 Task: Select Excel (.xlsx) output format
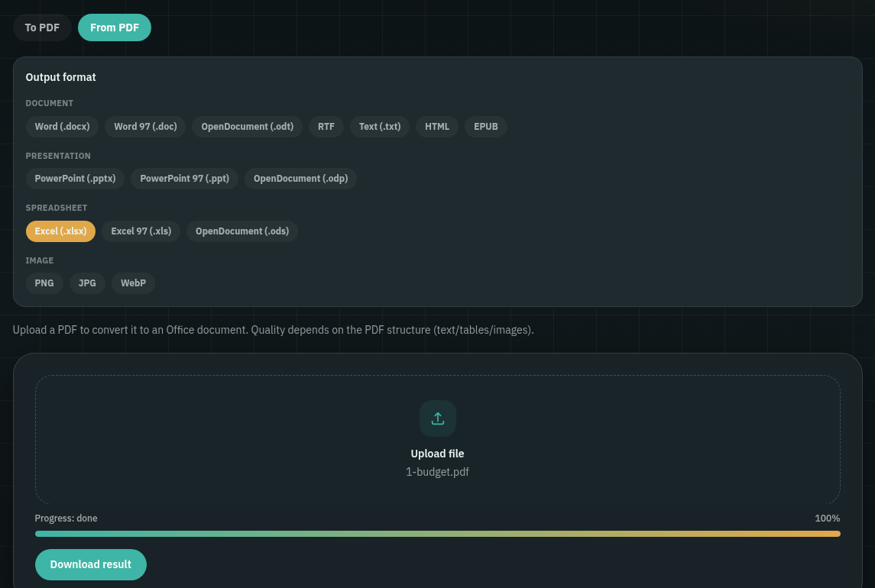(61, 231)
